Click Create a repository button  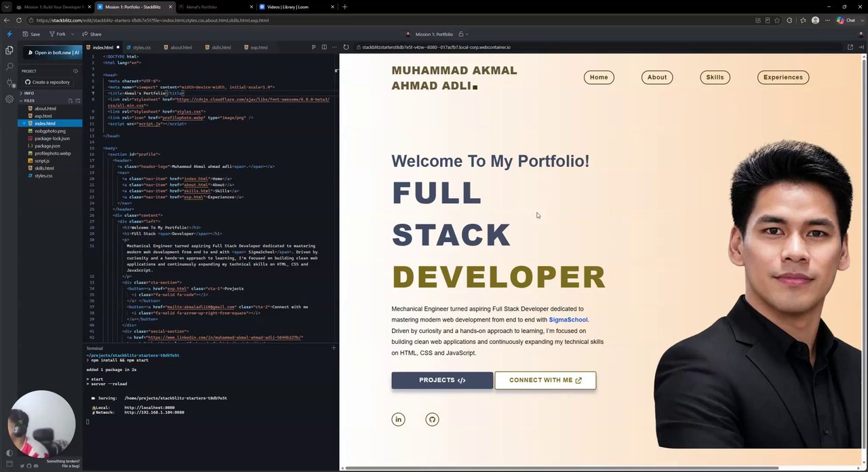pos(47,82)
